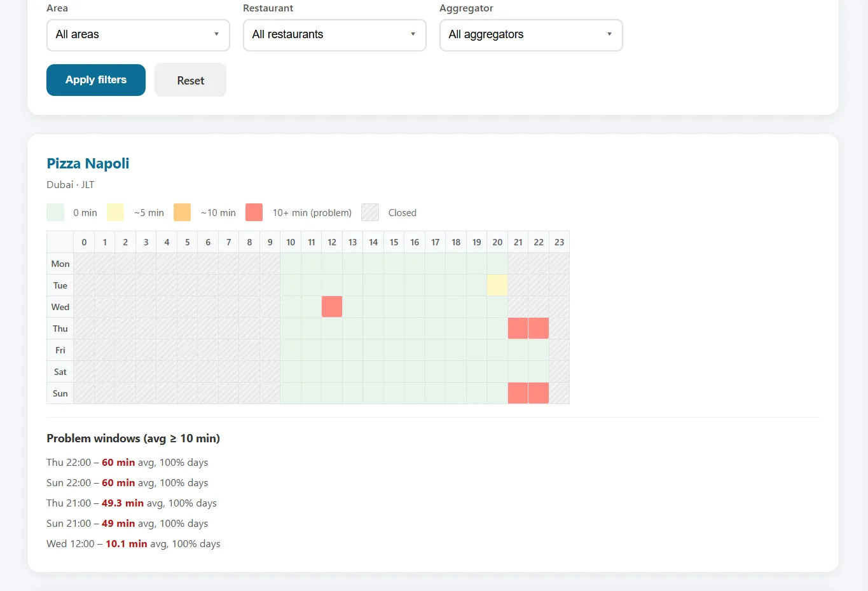Open the Area dropdown
This screenshot has height=591, width=868.
(x=138, y=35)
